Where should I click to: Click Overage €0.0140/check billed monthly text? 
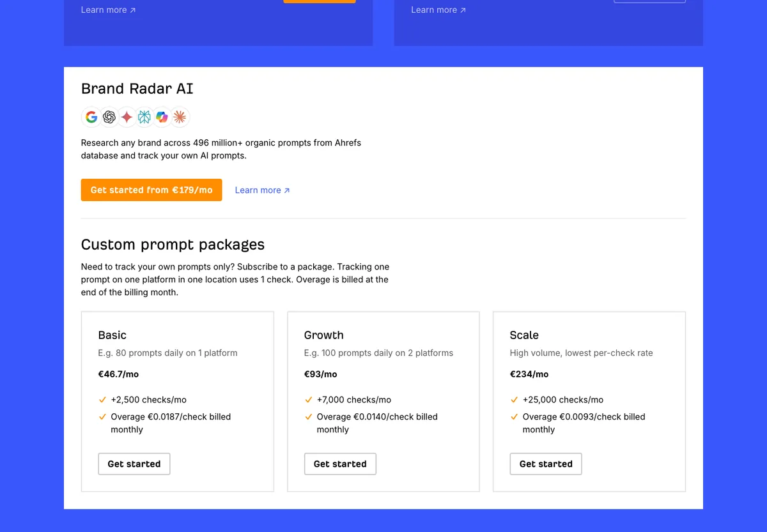377,423
